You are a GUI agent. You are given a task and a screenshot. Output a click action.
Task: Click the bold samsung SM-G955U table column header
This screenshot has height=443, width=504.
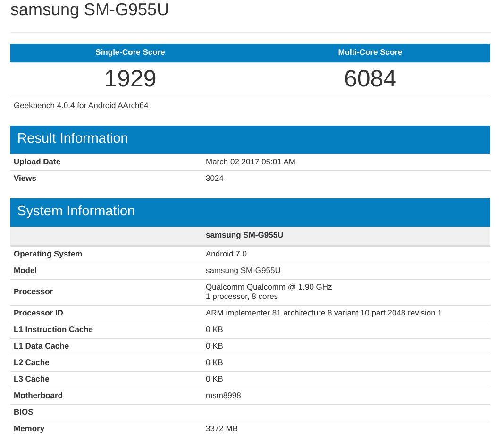point(244,235)
